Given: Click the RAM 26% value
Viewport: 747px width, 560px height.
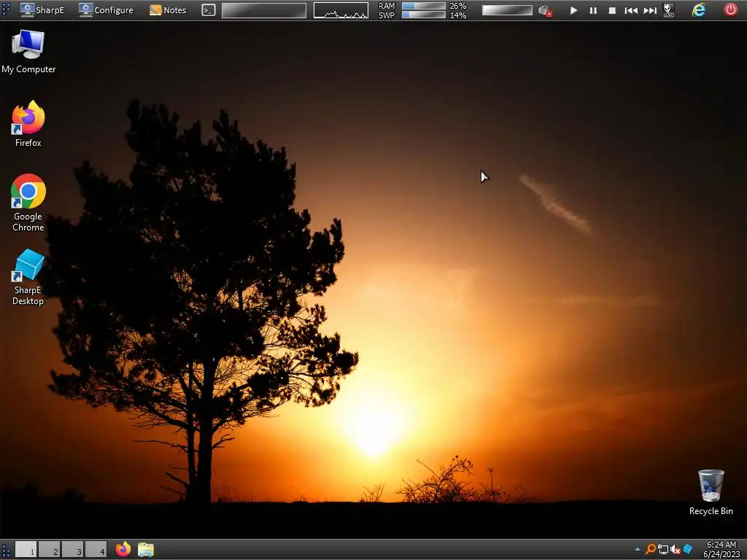Looking at the screenshot, I should 458,6.
